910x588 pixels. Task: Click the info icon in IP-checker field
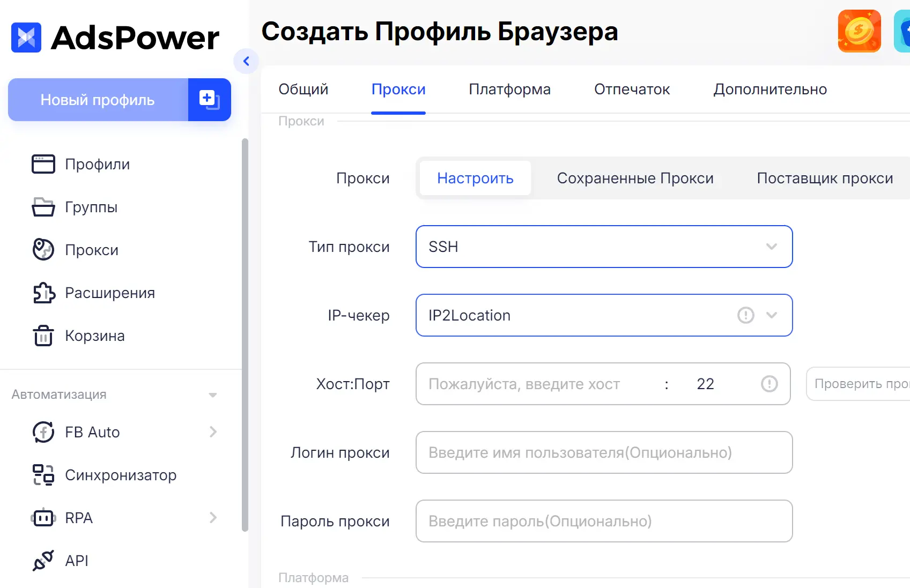[745, 315]
